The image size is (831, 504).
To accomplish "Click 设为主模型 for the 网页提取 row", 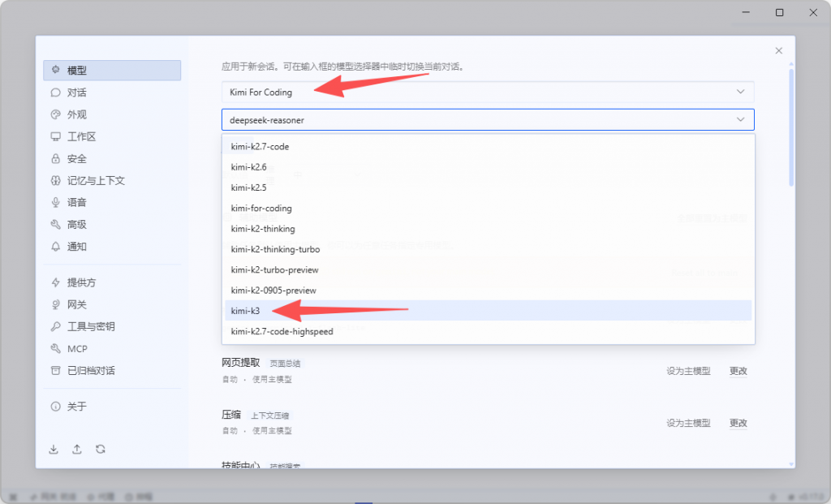I will pos(688,371).
